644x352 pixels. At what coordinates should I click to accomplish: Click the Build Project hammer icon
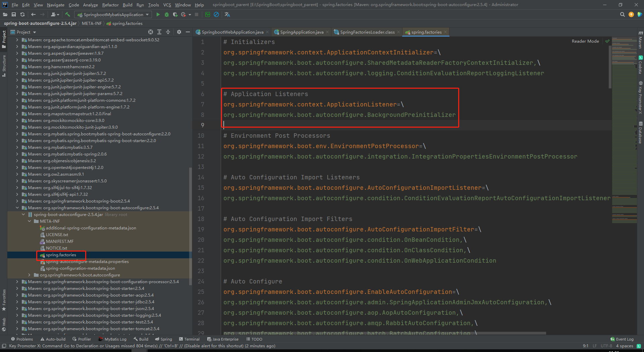coord(67,14)
